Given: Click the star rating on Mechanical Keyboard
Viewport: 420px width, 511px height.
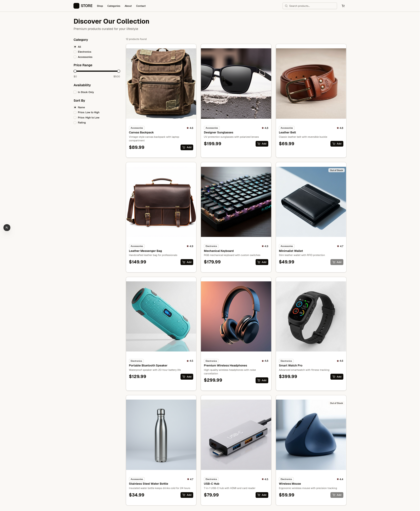Looking at the screenshot, I should 265,246.
